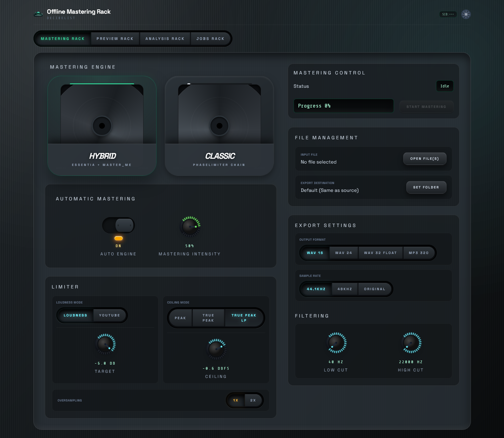This screenshot has width=504, height=438.
Task: Choose WAV 32 Float output format
Action: pos(381,253)
